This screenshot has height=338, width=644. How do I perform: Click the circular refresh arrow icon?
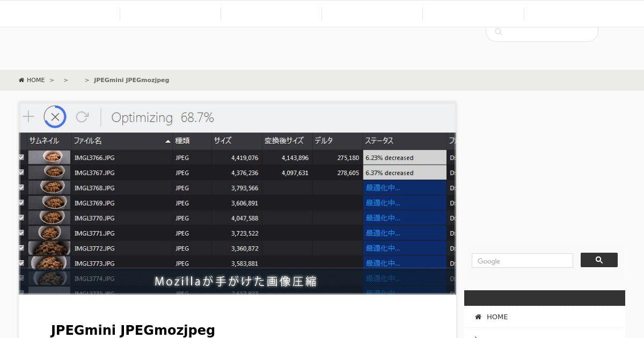(x=82, y=117)
